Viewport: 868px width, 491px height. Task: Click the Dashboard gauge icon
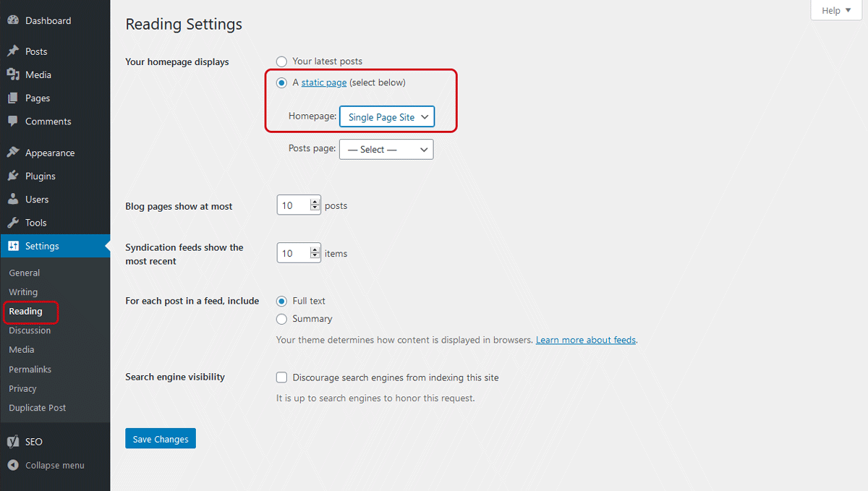tap(13, 21)
